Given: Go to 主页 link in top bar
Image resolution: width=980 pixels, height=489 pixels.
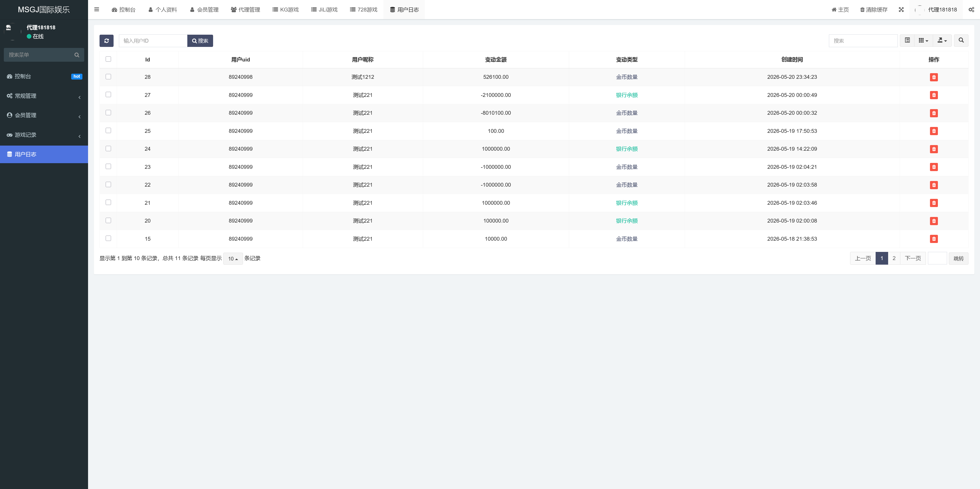Looking at the screenshot, I should coord(840,9).
